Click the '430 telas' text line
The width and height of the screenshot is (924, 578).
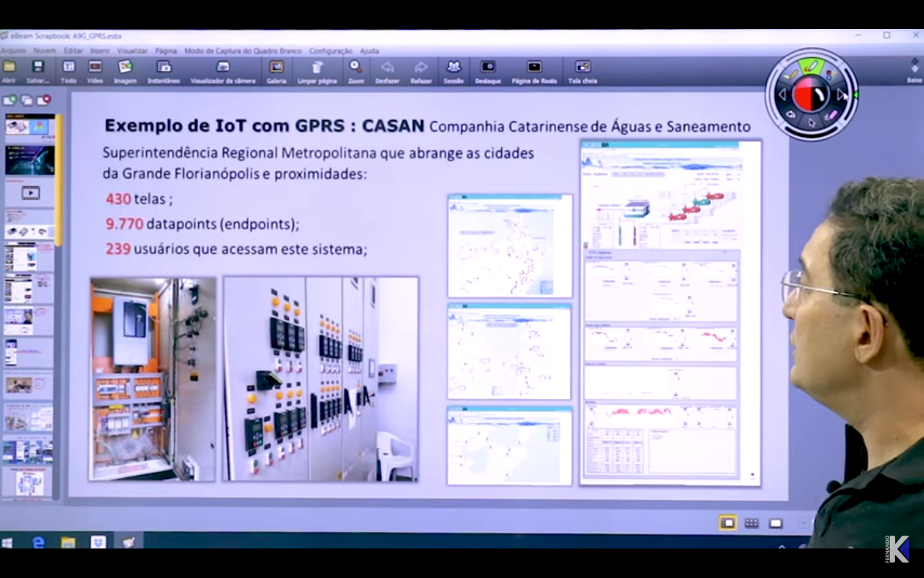[139, 199]
